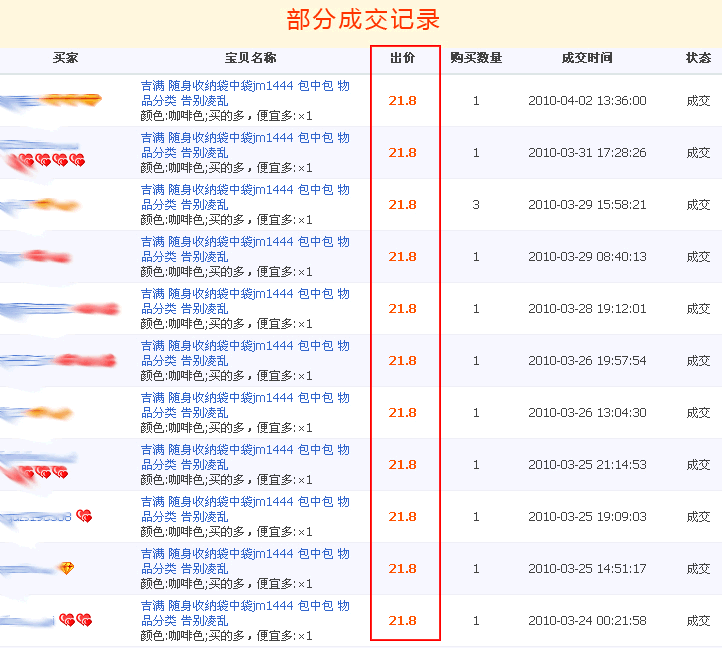Click quantity 3 in the 2010-03-29 15:58:21 row
Screen dimensions: 722x648
(476, 204)
